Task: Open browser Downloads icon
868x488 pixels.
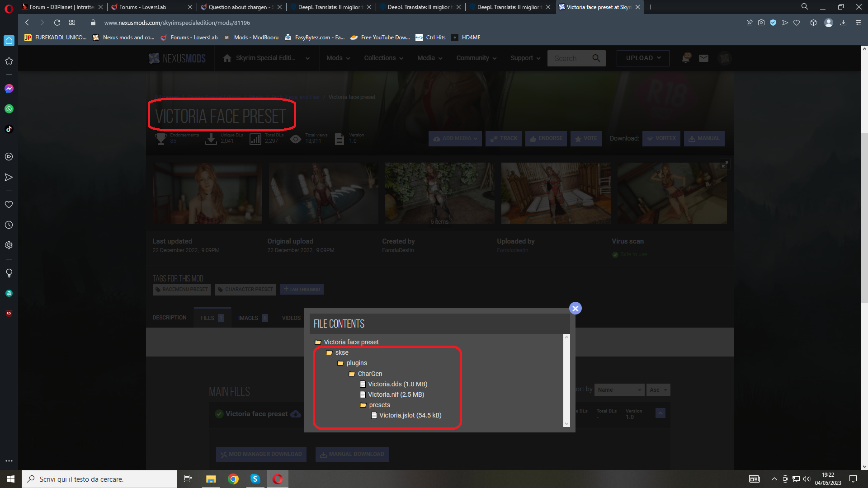Action: coord(843,23)
